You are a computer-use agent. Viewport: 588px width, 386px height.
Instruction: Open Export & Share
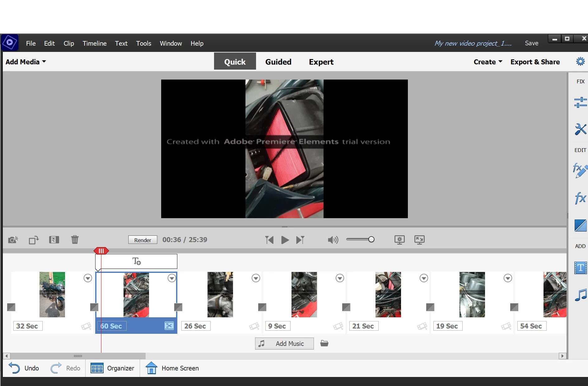tap(535, 62)
